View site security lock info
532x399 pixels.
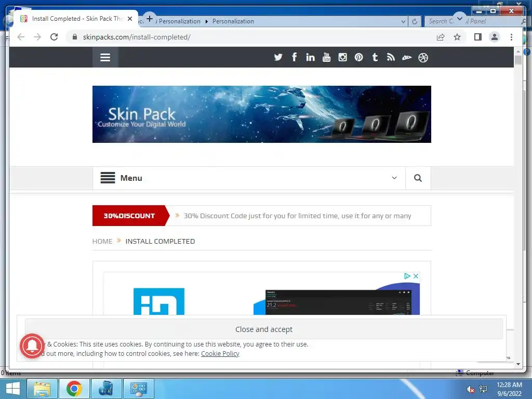(75, 37)
